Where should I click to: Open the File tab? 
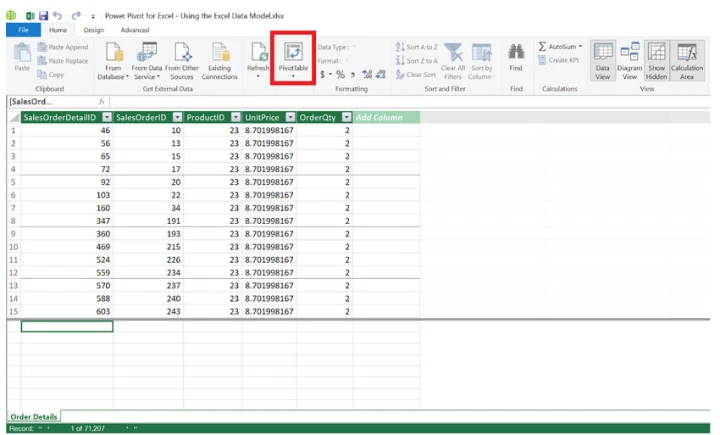click(x=23, y=30)
